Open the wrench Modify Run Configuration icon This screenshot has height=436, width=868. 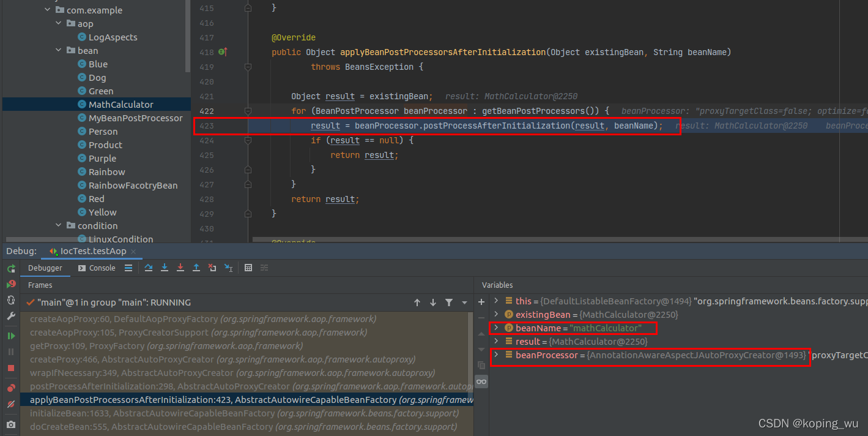click(11, 316)
